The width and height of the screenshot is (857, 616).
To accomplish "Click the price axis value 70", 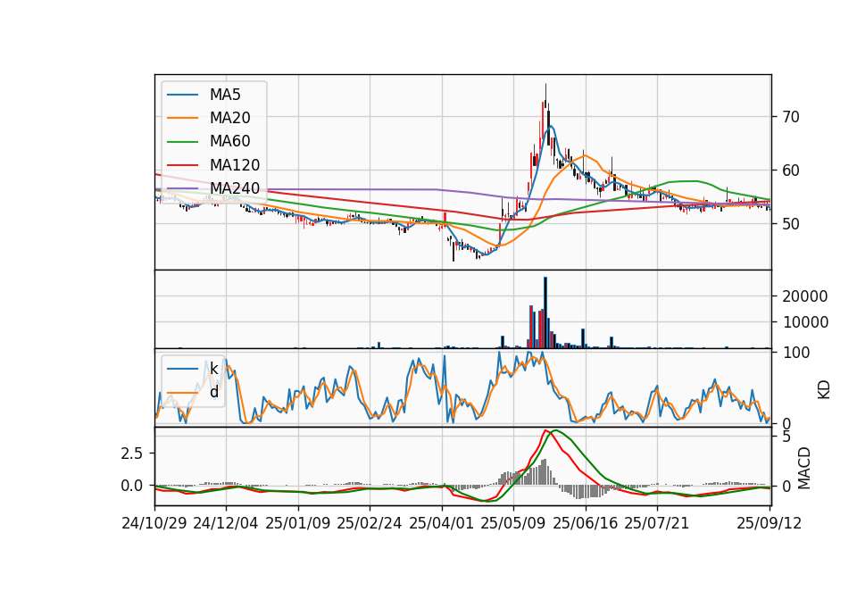I will pos(791,117).
